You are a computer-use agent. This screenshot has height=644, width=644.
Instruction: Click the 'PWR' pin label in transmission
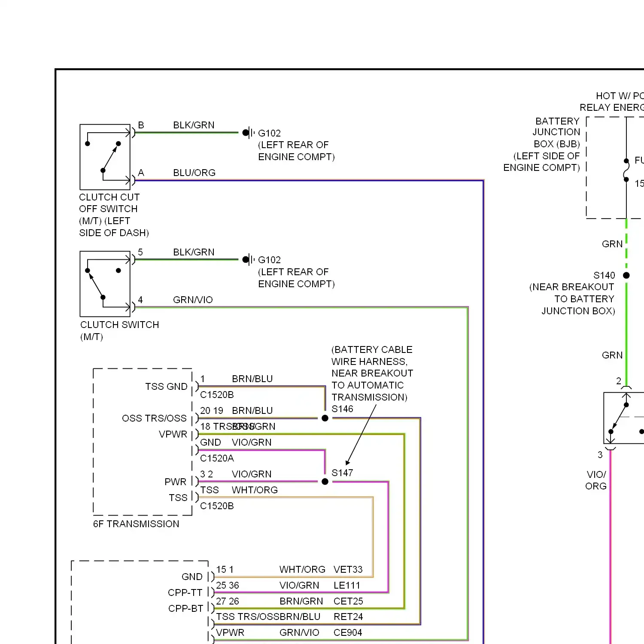coord(176,482)
